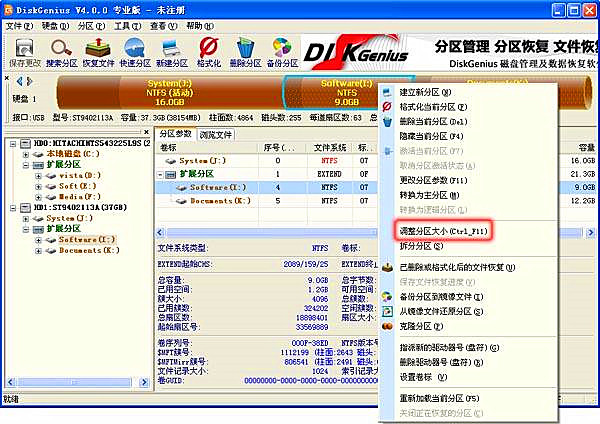Open the 文件 (File) menu
This screenshot has height=424, width=600.
coord(19,26)
